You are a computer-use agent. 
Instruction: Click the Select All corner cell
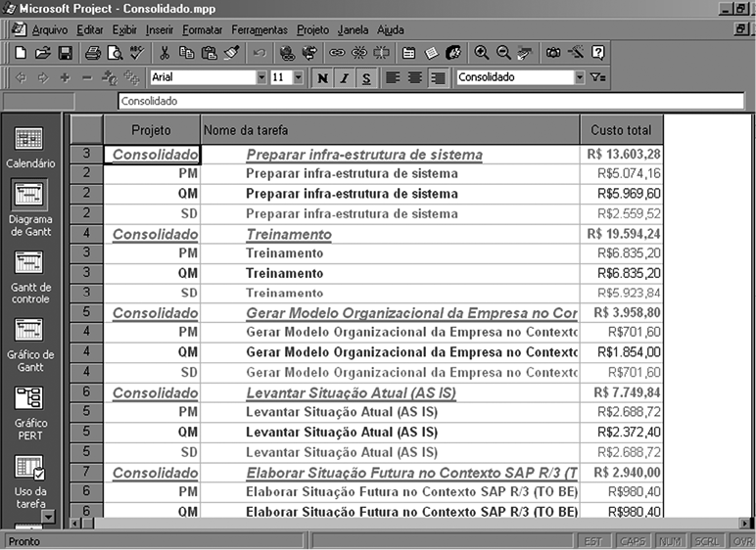pyautogui.click(x=86, y=130)
